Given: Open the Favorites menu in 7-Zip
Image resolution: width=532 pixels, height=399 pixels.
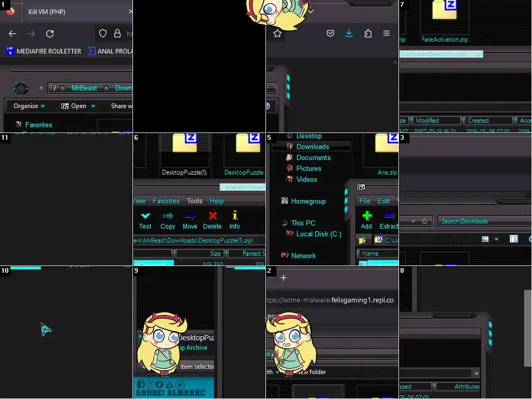Looking at the screenshot, I should [x=166, y=201].
